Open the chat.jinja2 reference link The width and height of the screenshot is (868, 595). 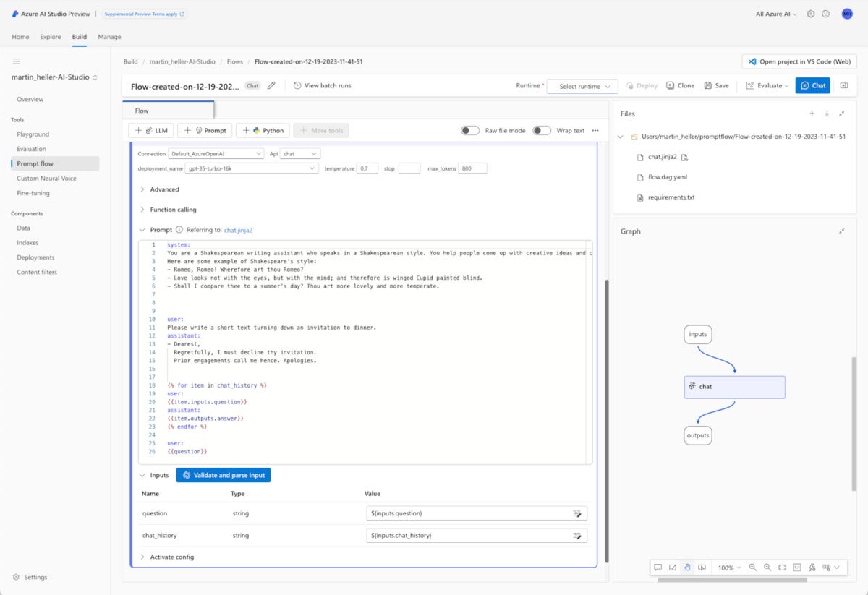pyautogui.click(x=238, y=230)
